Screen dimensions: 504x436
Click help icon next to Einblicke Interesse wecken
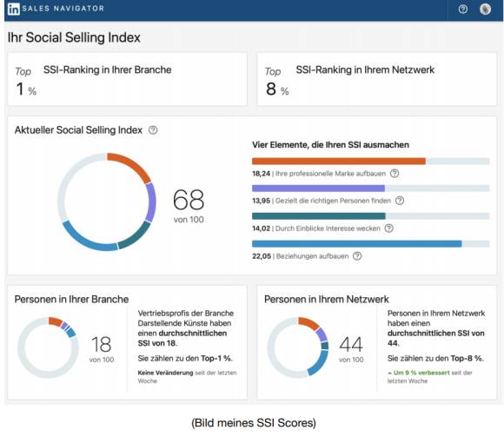click(x=389, y=228)
